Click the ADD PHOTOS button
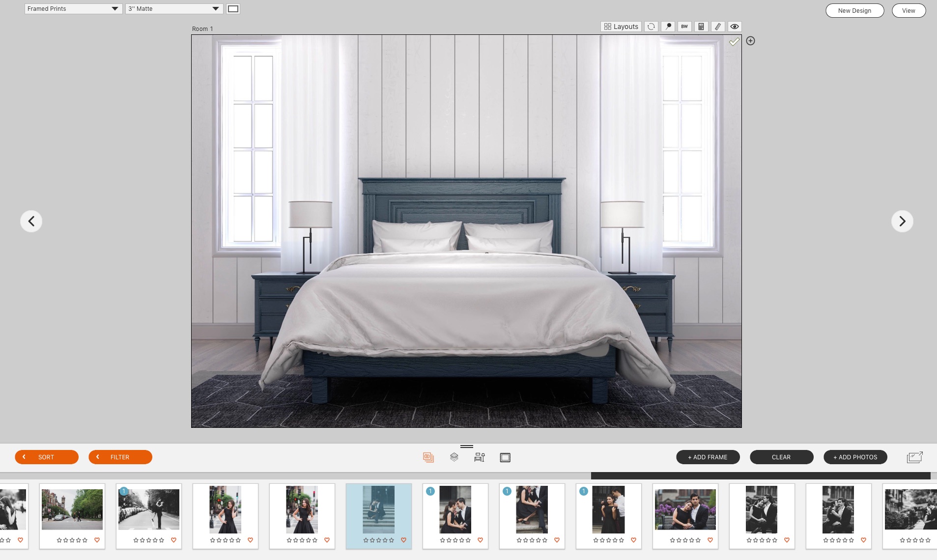Viewport: 937px width, 560px height. point(855,457)
